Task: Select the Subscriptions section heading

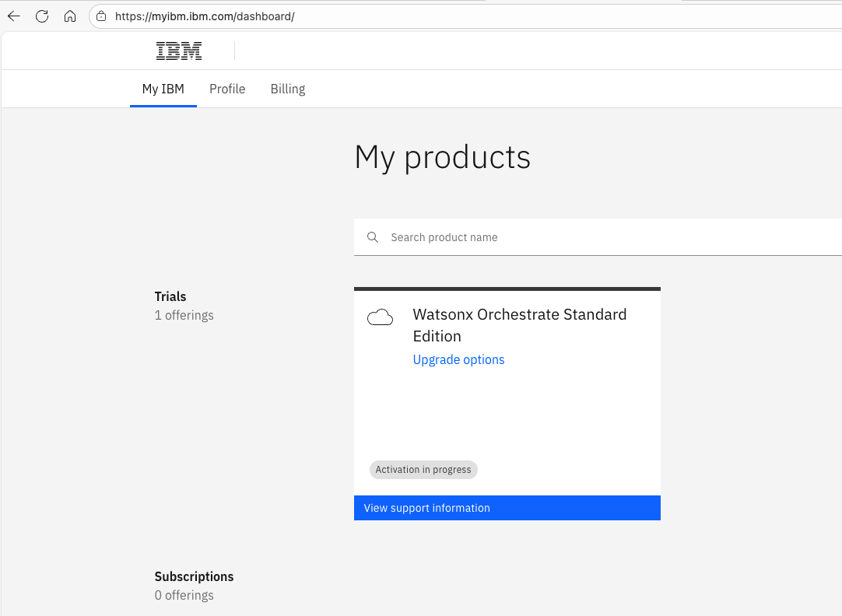Action: [x=194, y=576]
